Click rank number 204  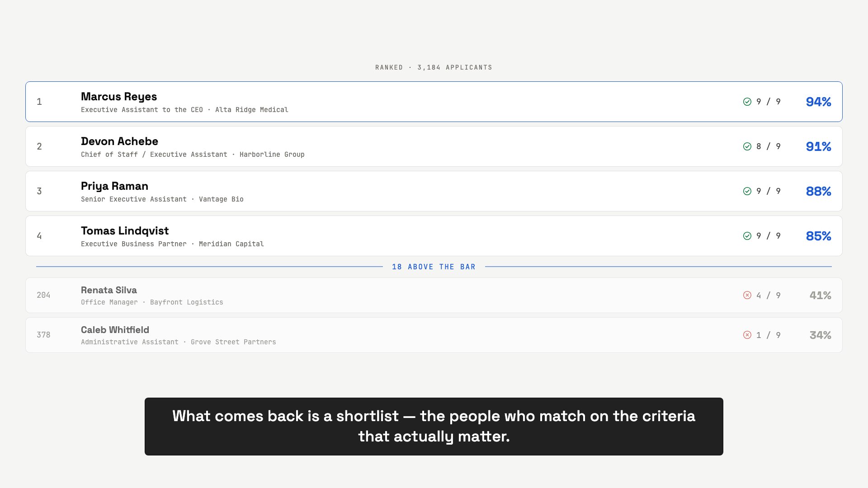(x=43, y=295)
